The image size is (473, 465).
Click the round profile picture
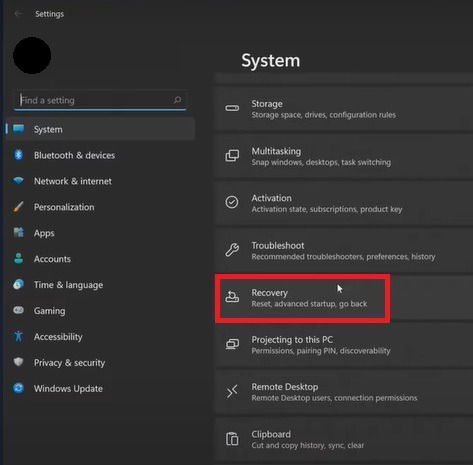tap(32, 55)
